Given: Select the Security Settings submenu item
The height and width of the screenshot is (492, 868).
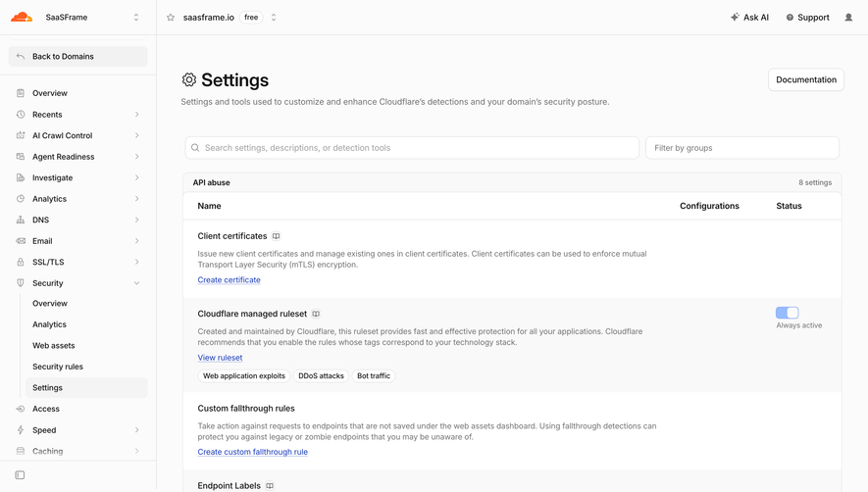Looking at the screenshot, I should 86,387.
